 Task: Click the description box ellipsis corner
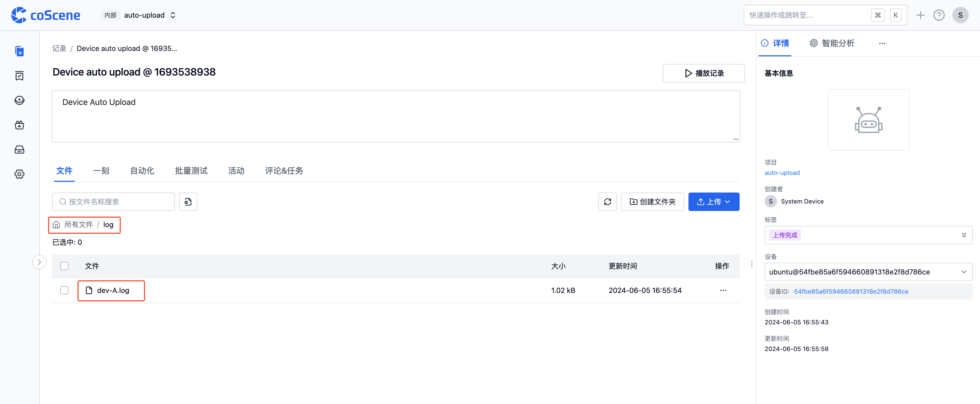click(736, 139)
